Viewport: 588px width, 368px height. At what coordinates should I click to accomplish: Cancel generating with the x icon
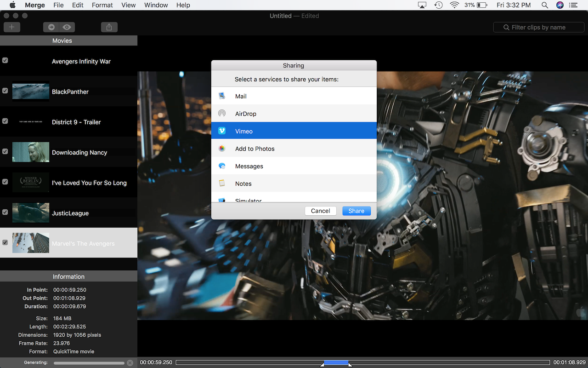[130, 363]
